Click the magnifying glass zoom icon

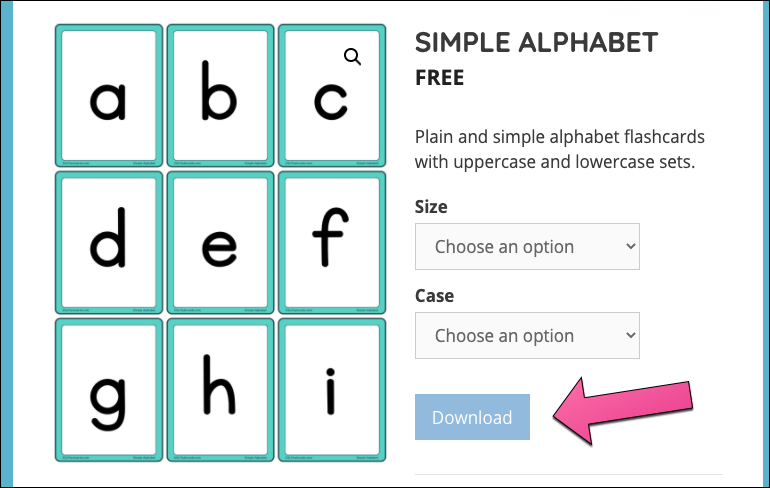click(352, 57)
